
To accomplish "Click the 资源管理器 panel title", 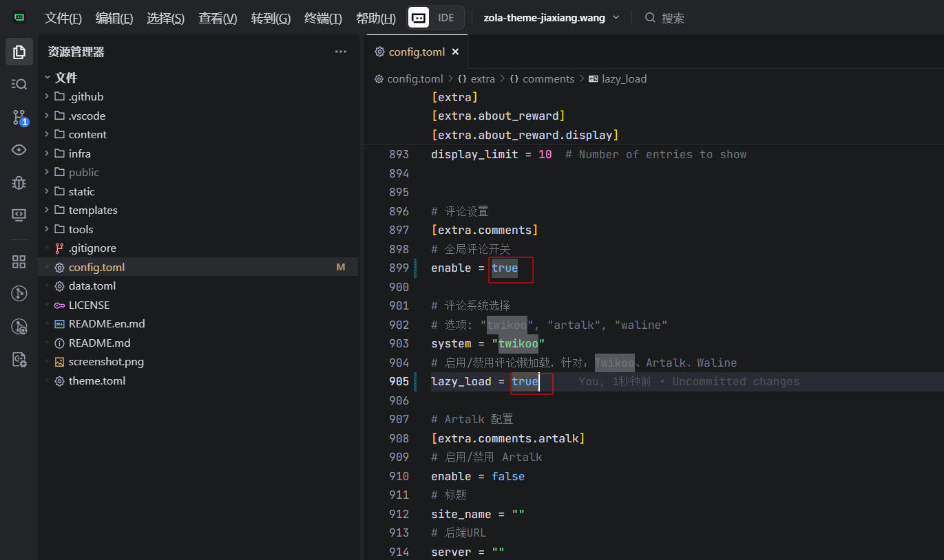I will tap(76, 52).
